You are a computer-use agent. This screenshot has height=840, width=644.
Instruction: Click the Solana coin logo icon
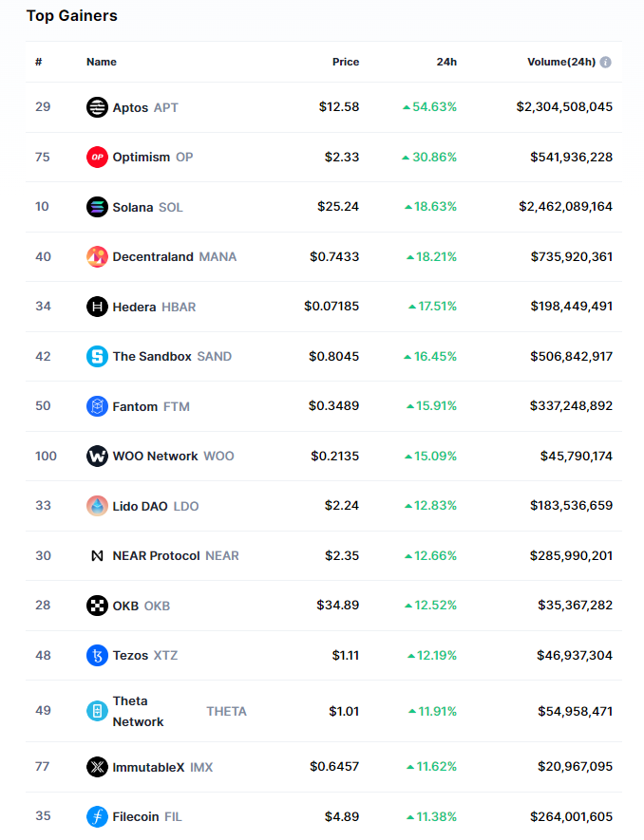(97, 207)
